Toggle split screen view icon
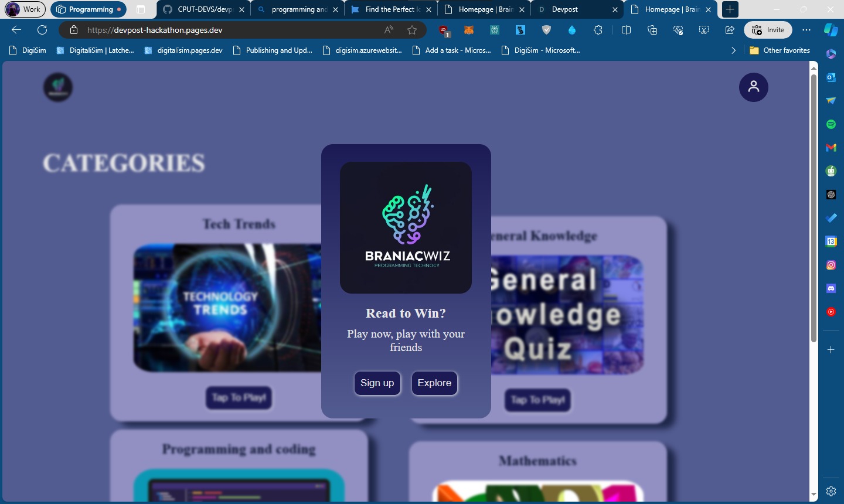The width and height of the screenshot is (844, 504). click(626, 30)
